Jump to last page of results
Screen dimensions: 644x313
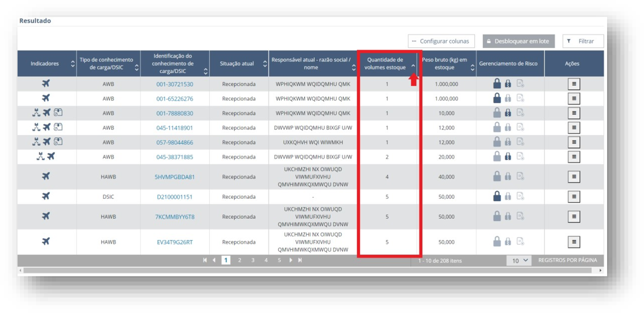click(x=300, y=260)
